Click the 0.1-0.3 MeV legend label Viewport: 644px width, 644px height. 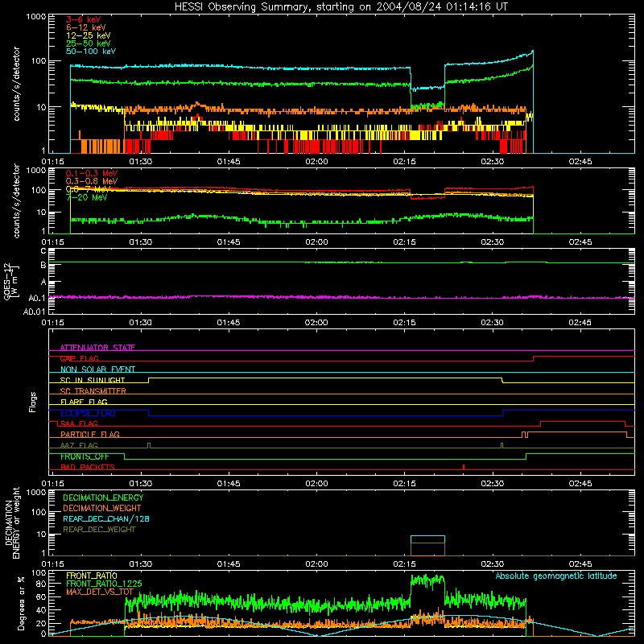tap(92, 173)
